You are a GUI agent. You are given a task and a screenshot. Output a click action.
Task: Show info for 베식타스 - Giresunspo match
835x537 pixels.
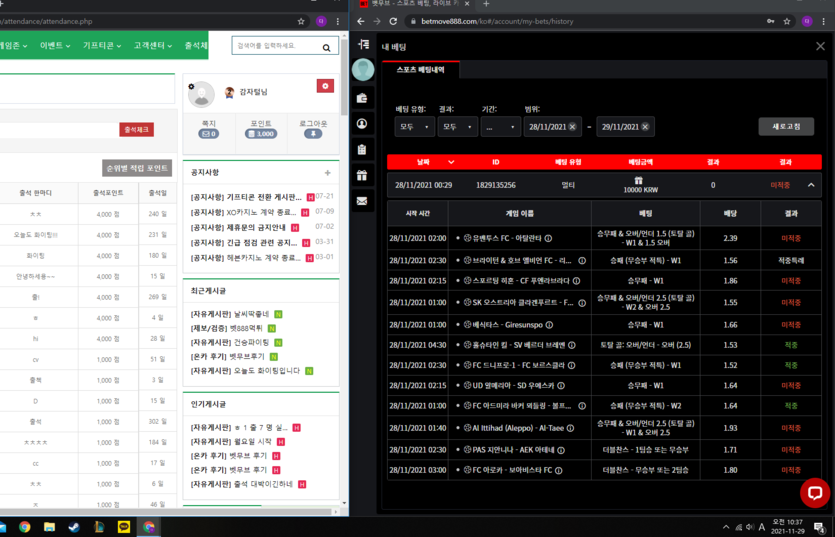coord(549,324)
